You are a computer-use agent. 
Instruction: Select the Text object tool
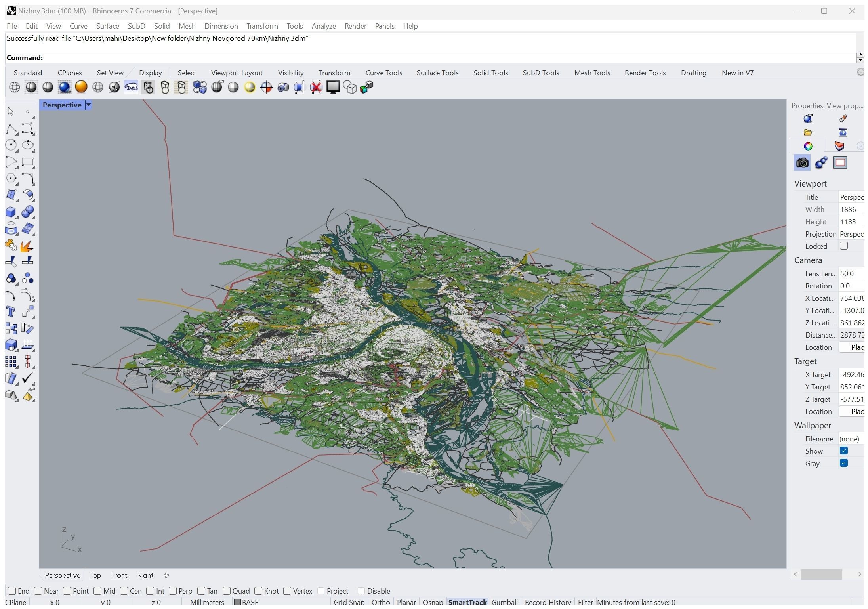click(x=11, y=312)
